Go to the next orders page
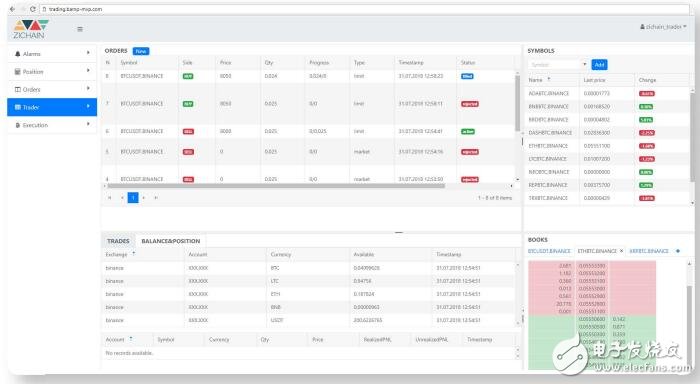The width and height of the screenshot is (700, 384). point(144,198)
